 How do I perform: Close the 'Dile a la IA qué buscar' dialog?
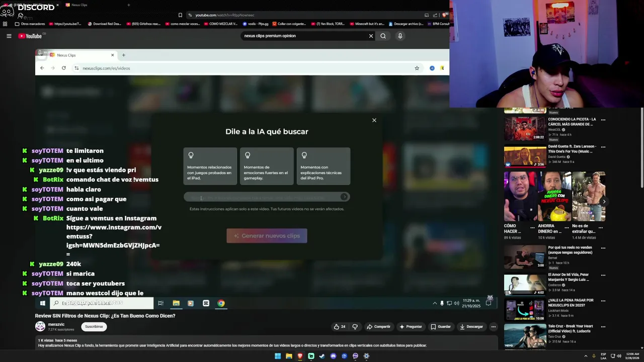374,120
